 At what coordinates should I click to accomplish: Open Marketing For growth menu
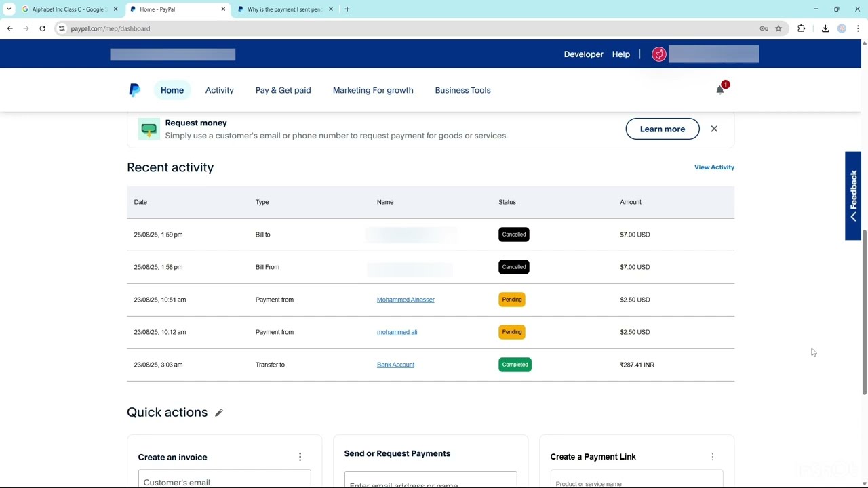[x=373, y=90]
